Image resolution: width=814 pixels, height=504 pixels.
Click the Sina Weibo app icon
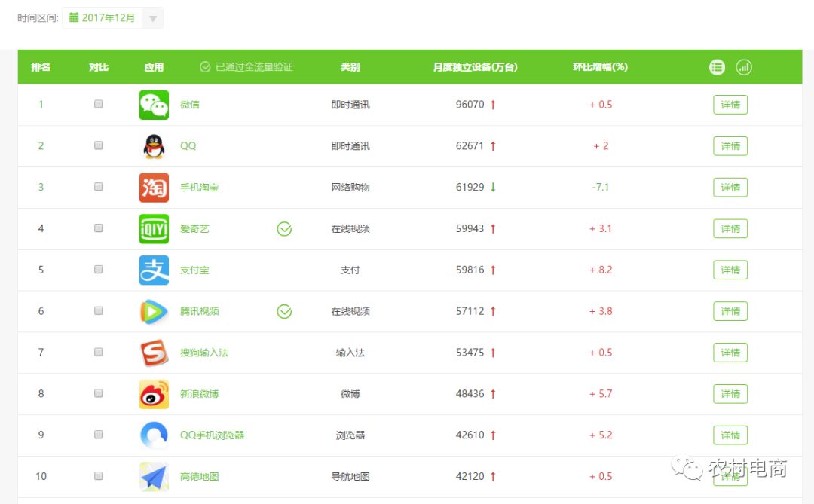[x=154, y=394]
